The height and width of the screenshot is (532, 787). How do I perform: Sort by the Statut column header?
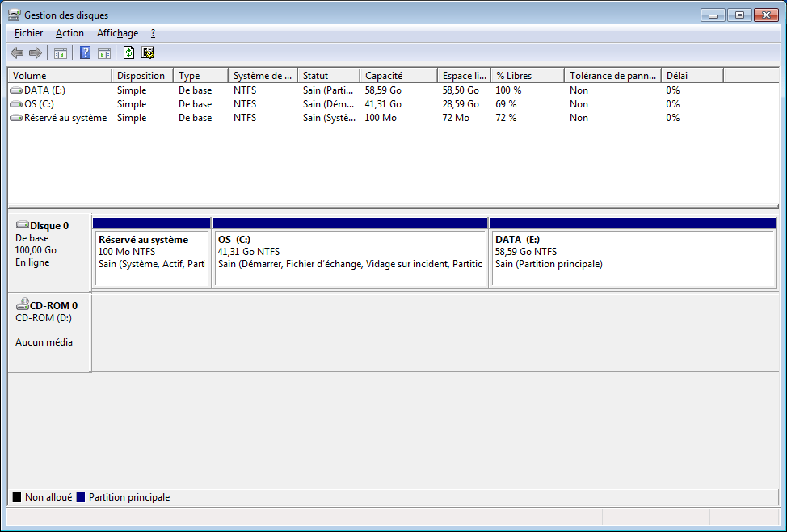click(329, 76)
